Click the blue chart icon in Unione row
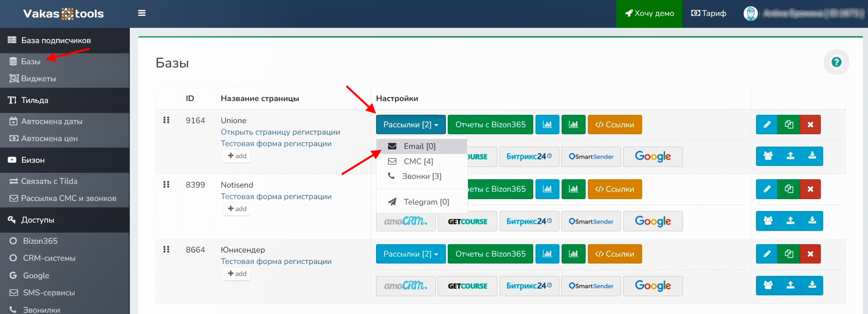Viewport: 868px width, 314px height. 547,125
